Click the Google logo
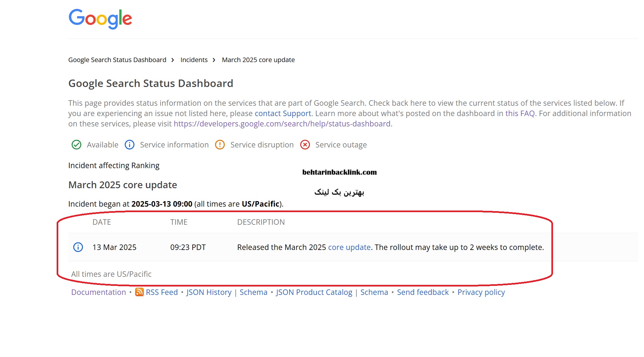 click(100, 19)
